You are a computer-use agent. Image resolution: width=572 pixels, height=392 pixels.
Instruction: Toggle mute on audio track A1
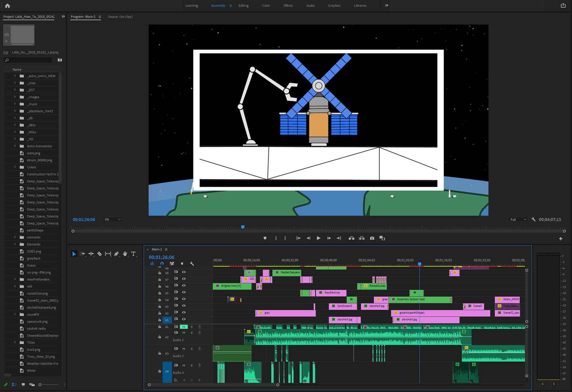pyautogui.click(x=184, y=327)
